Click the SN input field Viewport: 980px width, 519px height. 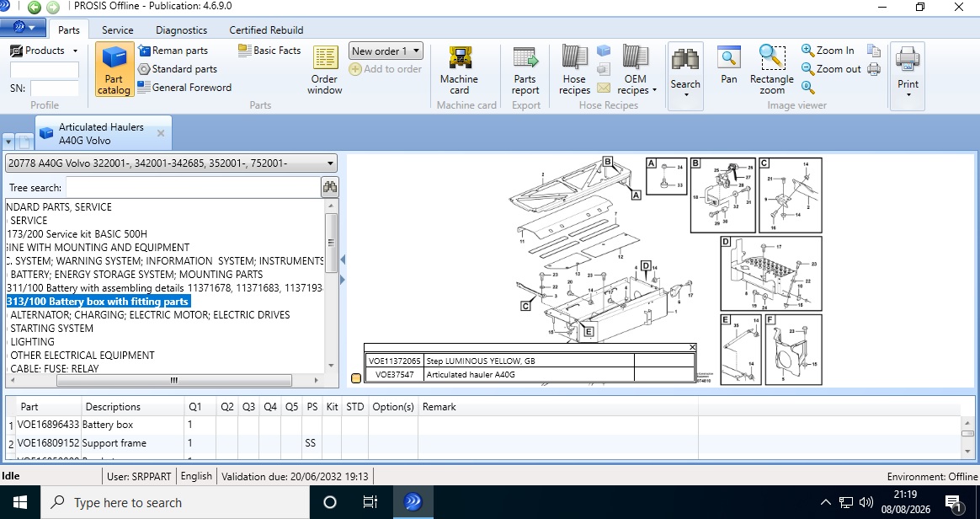(x=55, y=88)
